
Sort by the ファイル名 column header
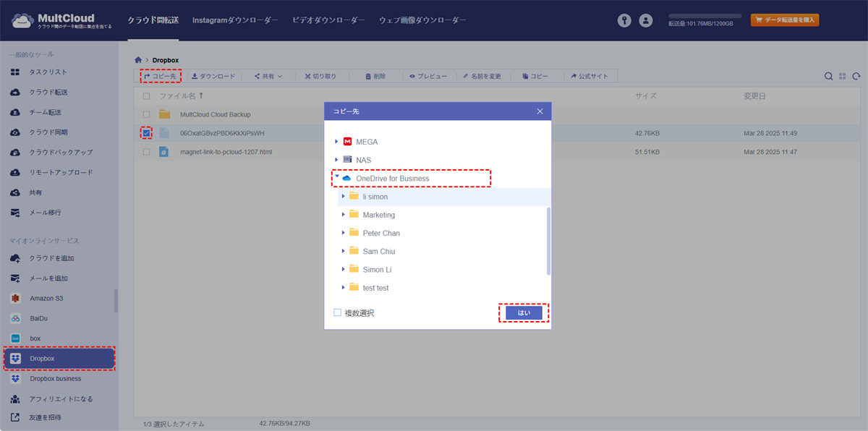coord(181,95)
